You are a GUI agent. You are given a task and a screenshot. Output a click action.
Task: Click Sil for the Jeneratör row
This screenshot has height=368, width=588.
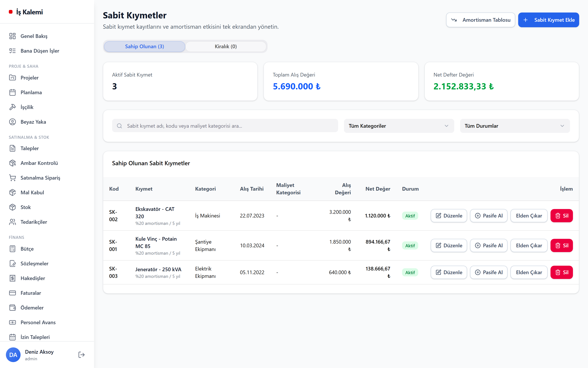pos(562,272)
